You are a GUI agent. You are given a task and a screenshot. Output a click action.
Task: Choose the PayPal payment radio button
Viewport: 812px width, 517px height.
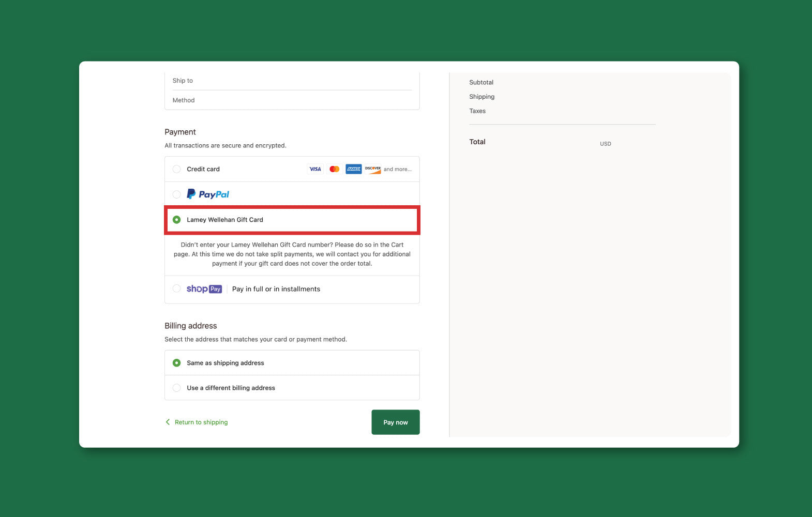click(177, 194)
